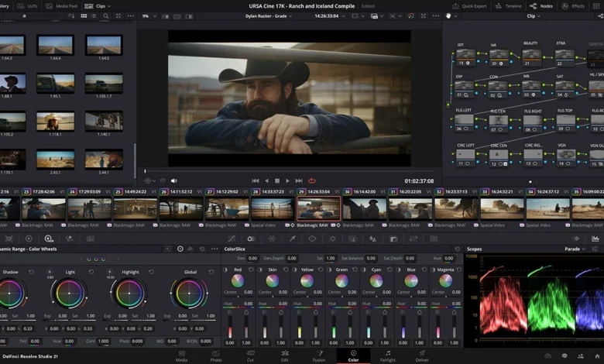
Task: Select timeline clip thumbnail number 30
Action: [364, 208]
